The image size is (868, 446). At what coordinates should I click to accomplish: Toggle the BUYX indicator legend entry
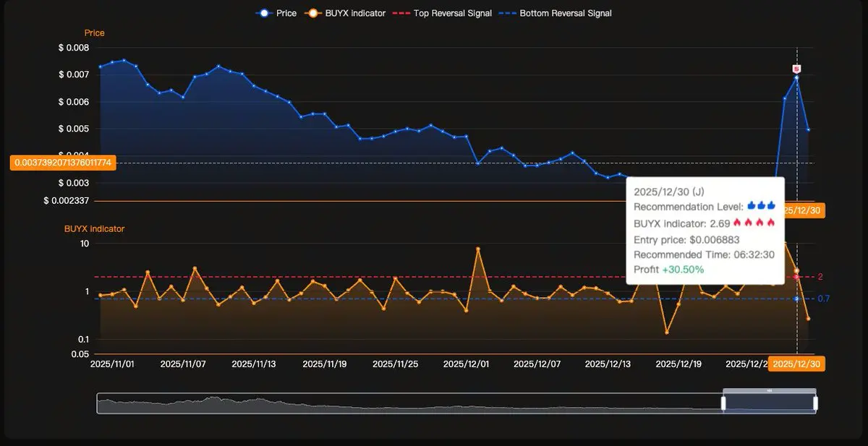[x=346, y=13]
